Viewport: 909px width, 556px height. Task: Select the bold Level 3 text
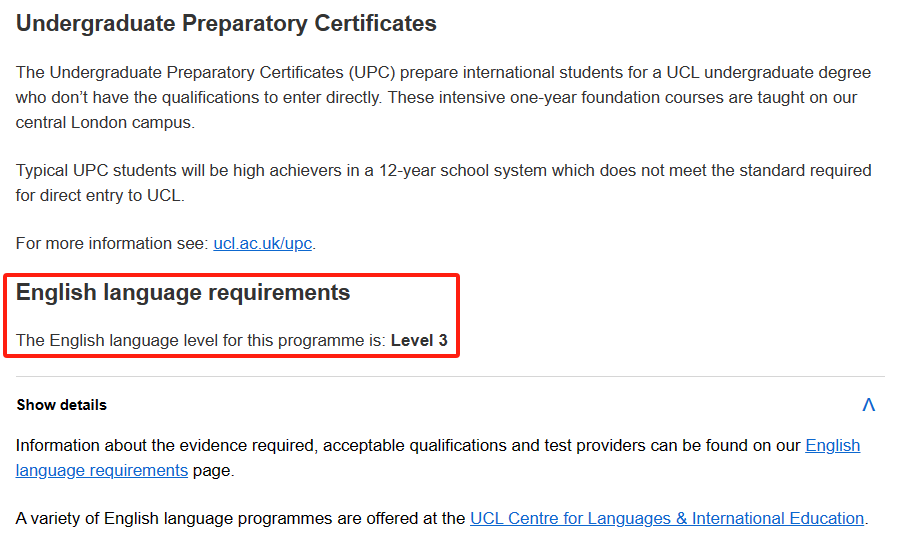pos(419,340)
